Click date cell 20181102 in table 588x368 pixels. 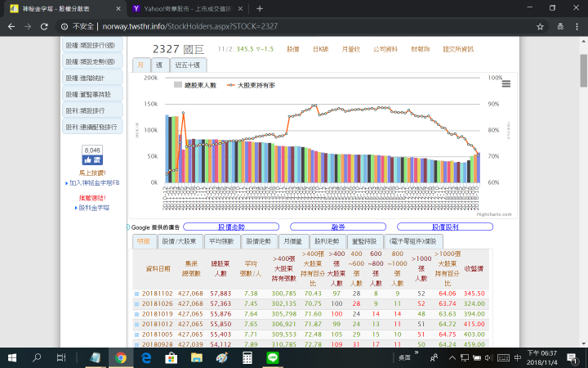click(157, 294)
